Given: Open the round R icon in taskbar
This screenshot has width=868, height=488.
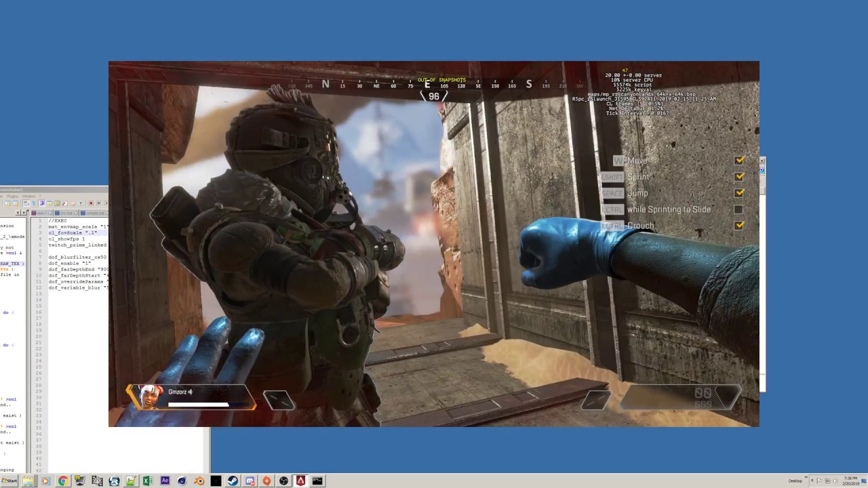Looking at the screenshot, I should pyautogui.click(x=114, y=481).
